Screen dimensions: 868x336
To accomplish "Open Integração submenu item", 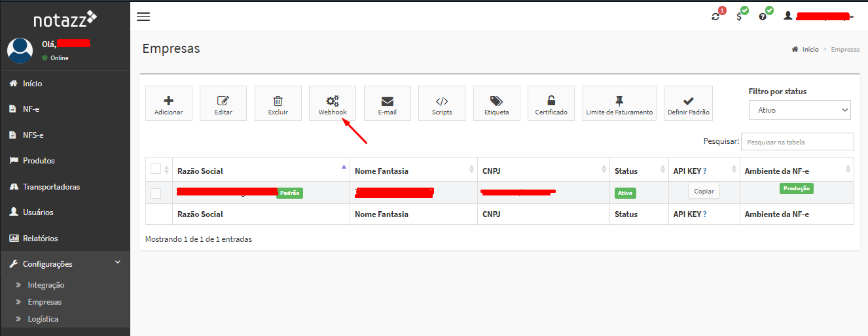I will [46, 285].
